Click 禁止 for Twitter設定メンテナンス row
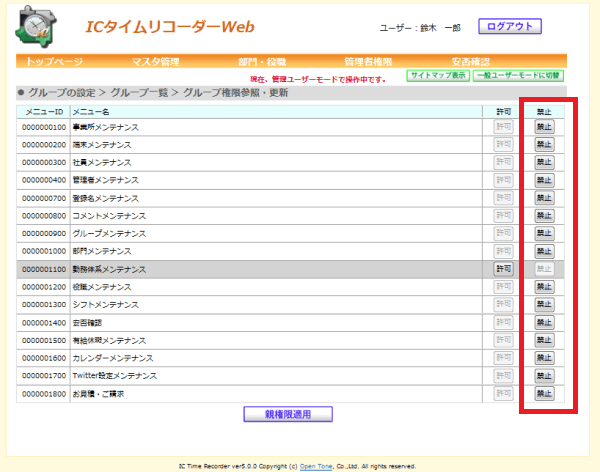This screenshot has width=600, height=472. [544, 376]
